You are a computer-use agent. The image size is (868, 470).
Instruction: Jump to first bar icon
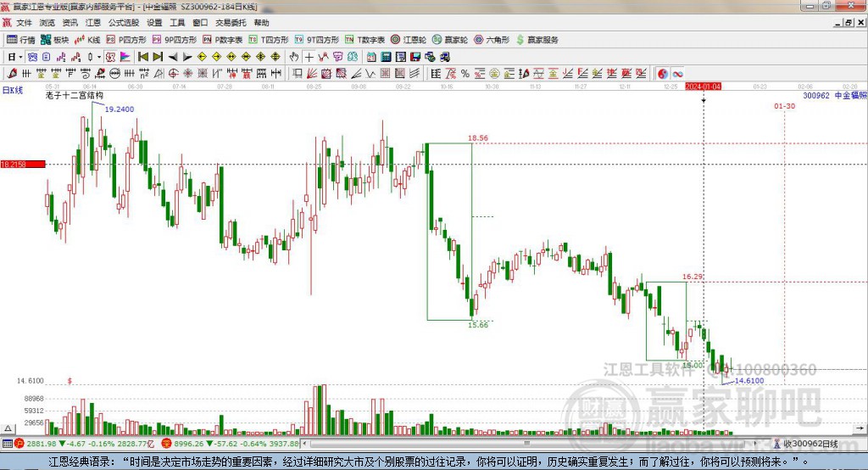(143, 57)
